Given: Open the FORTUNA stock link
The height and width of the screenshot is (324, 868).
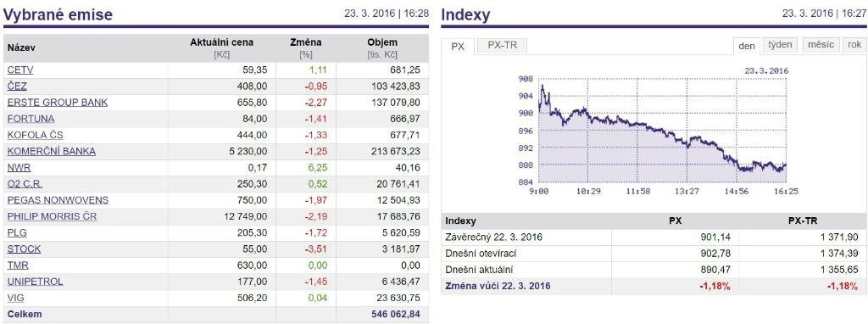Looking at the screenshot, I should point(31,119).
